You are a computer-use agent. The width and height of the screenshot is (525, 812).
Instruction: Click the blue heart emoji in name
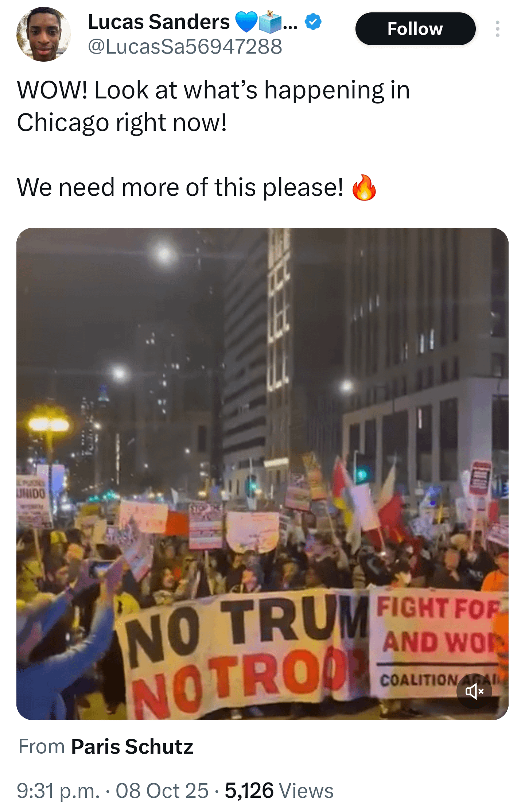pos(247,22)
